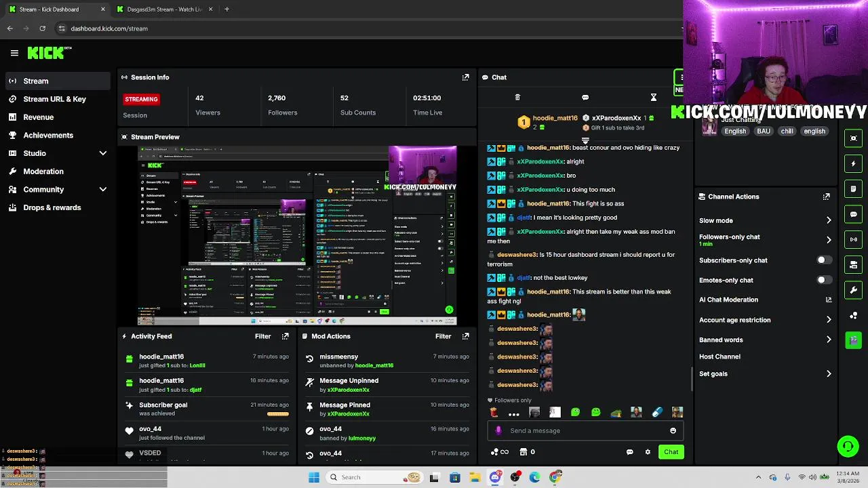Open Discord from the taskbar
868x488 pixels.
[495, 477]
